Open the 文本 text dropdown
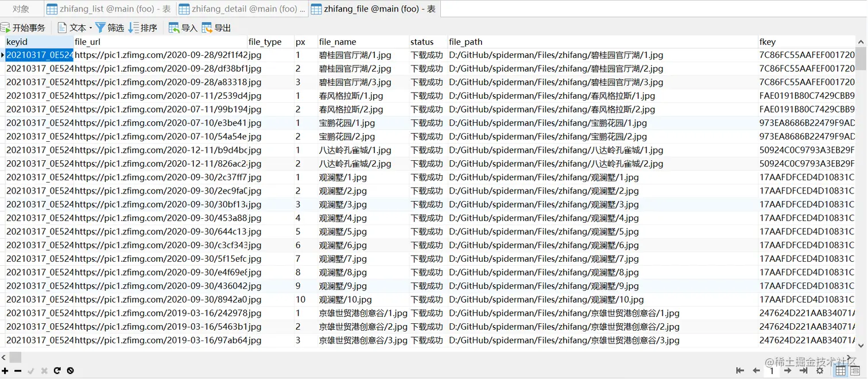The width and height of the screenshot is (868, 379). pos(75,28)
